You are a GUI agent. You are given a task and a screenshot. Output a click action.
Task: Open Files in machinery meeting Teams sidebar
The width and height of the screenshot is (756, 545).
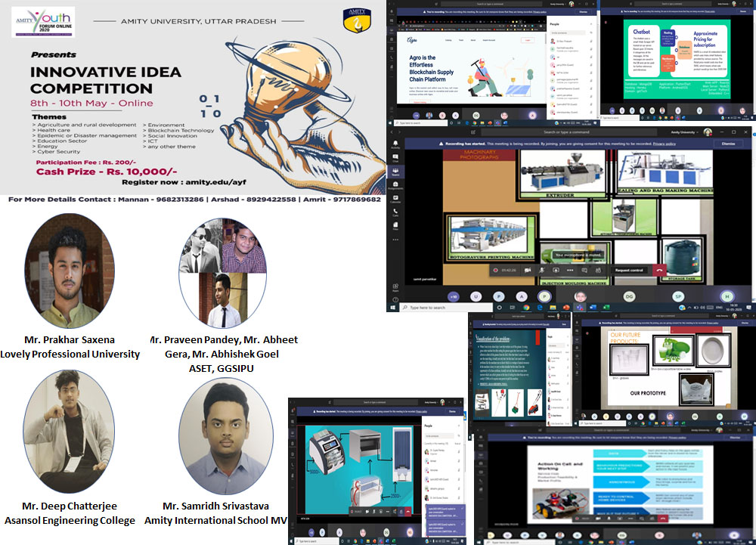tap(395, 225)
